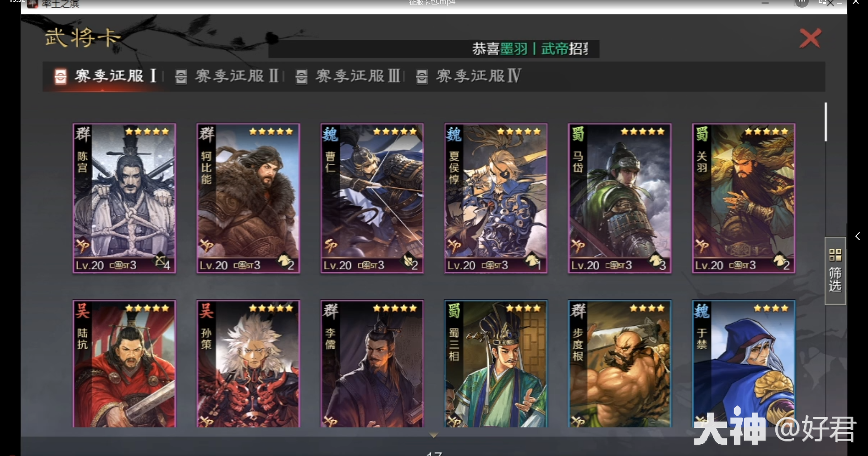Image resolution: width=868 pixels, height=456 pixels.
Task: Click the SP emblem on 孙策 card
Action: click(206, 422)
